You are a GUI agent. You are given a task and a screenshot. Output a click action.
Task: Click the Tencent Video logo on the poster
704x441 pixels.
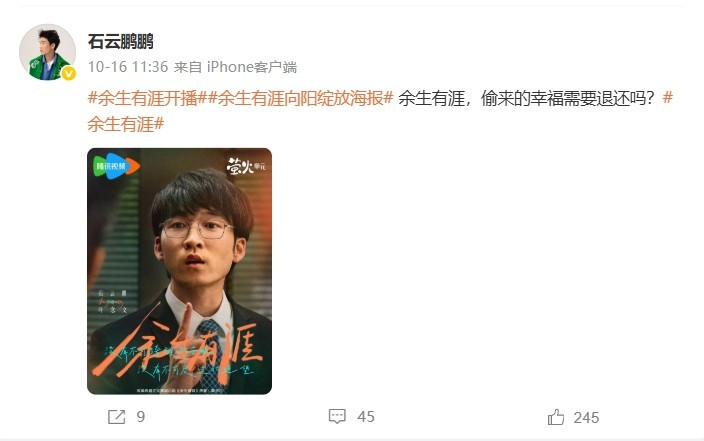[x=116, y=166]
